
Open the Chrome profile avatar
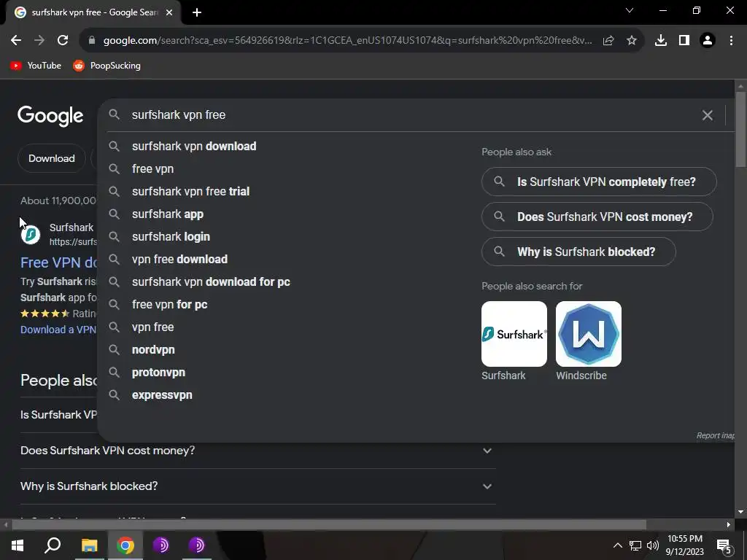click(708, 41)
